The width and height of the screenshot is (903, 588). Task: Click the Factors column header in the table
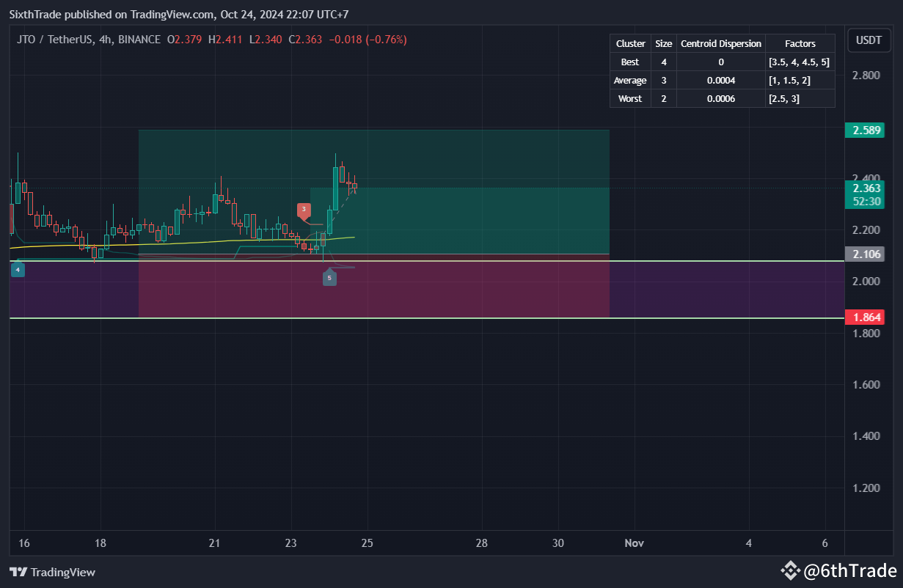pyautogui.click(x=800, y=43)
